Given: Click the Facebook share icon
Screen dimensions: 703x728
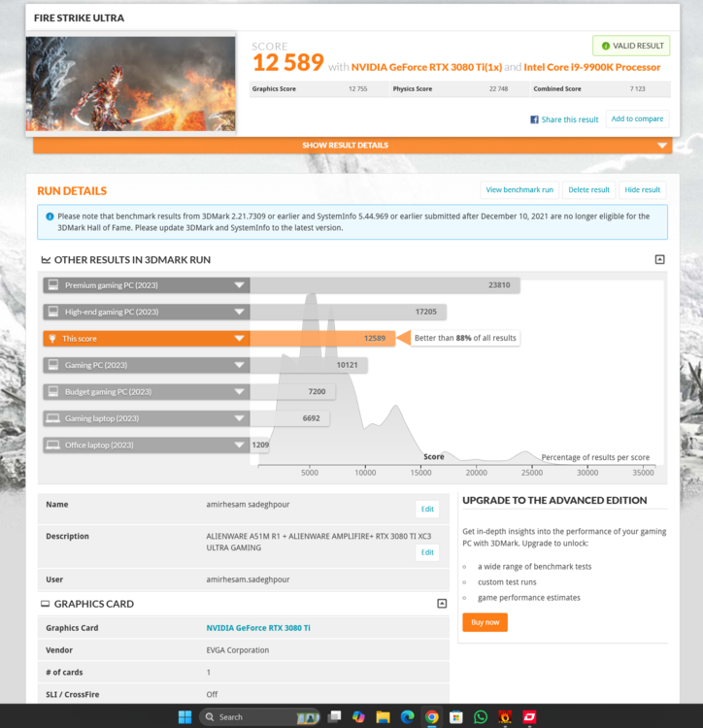Looking at the screenshot, I should (x=534, y=119).
